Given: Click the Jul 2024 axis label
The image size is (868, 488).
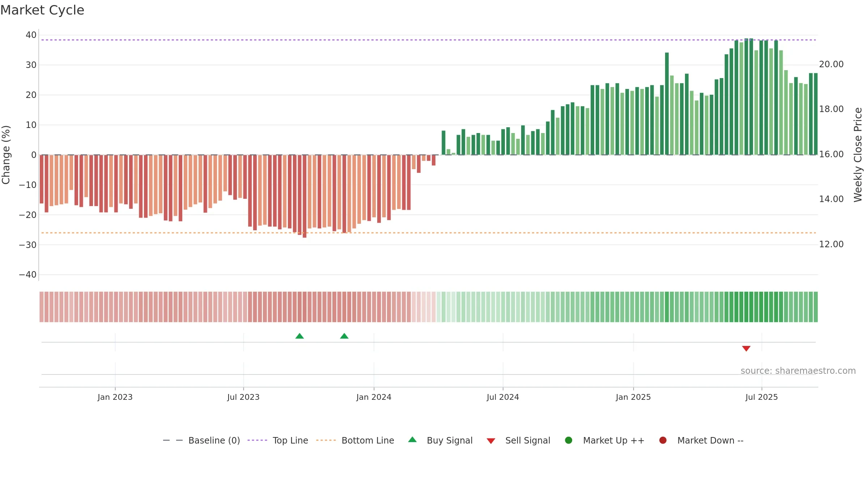Looking at the screenshot, I should click(x=503, y=397).
